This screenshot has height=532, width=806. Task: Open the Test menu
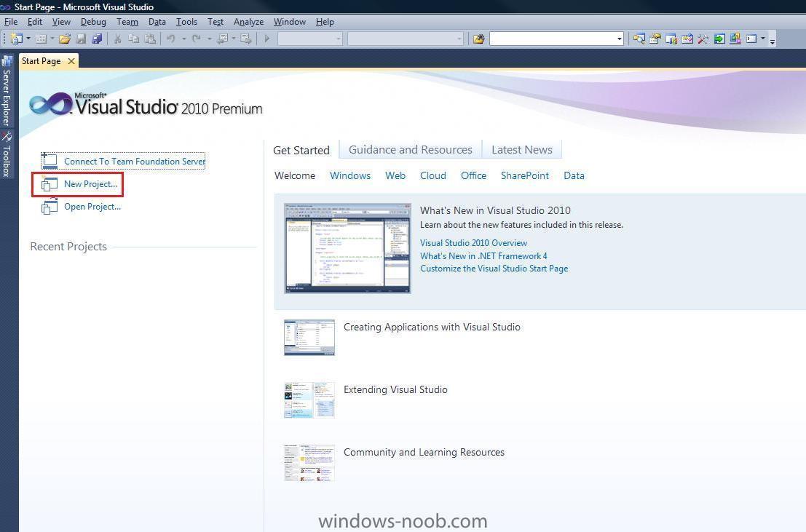(216, 22)
